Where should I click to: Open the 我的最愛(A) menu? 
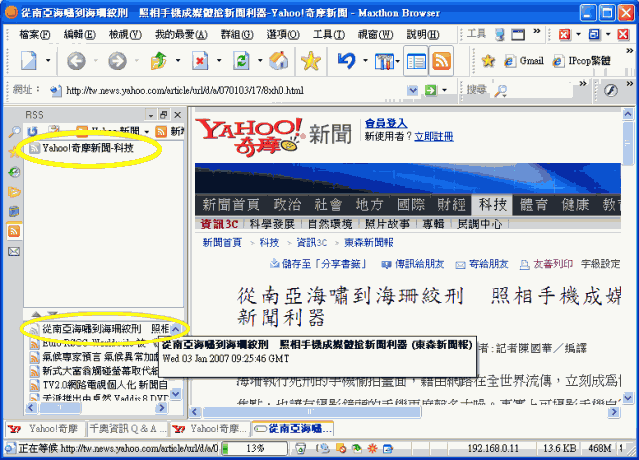181,35
